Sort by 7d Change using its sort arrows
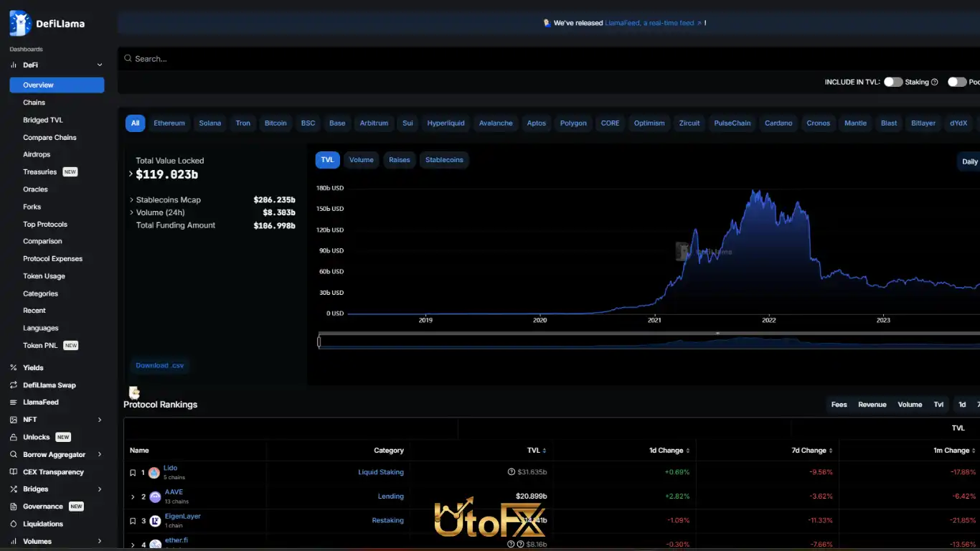 coord(831,451)
